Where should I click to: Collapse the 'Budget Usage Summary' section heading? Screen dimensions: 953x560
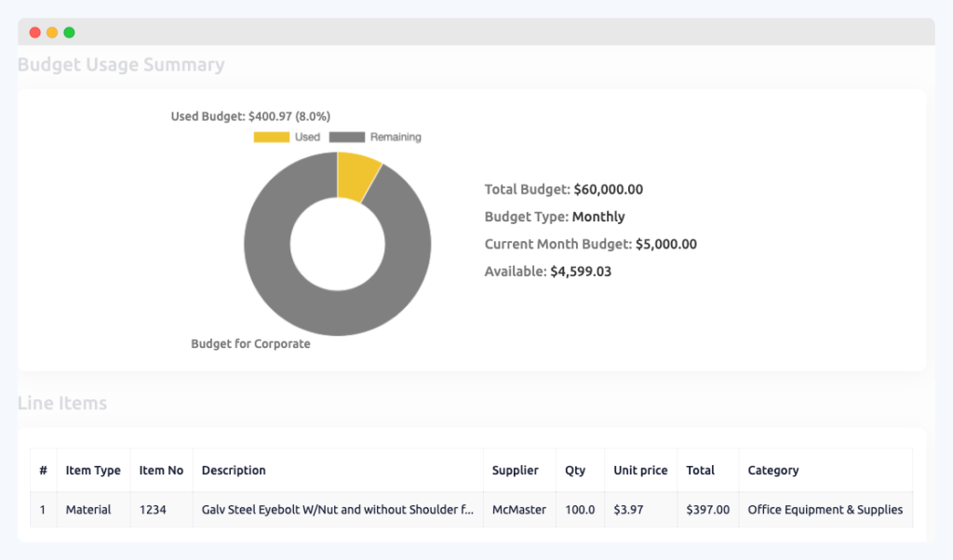(121, 65)
